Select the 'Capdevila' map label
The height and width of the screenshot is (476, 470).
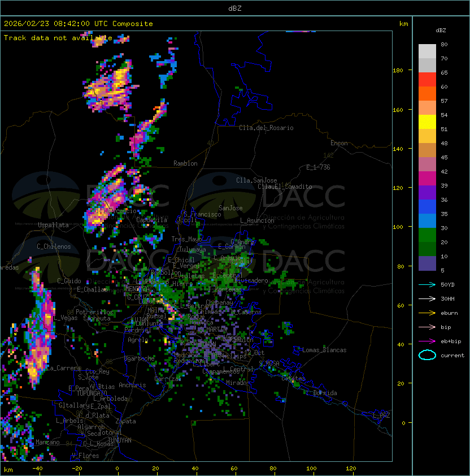[x=152, y=220]
